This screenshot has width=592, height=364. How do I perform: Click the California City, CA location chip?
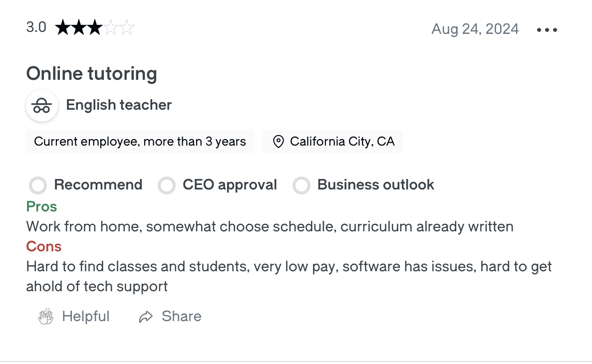[x=332, y=142]
